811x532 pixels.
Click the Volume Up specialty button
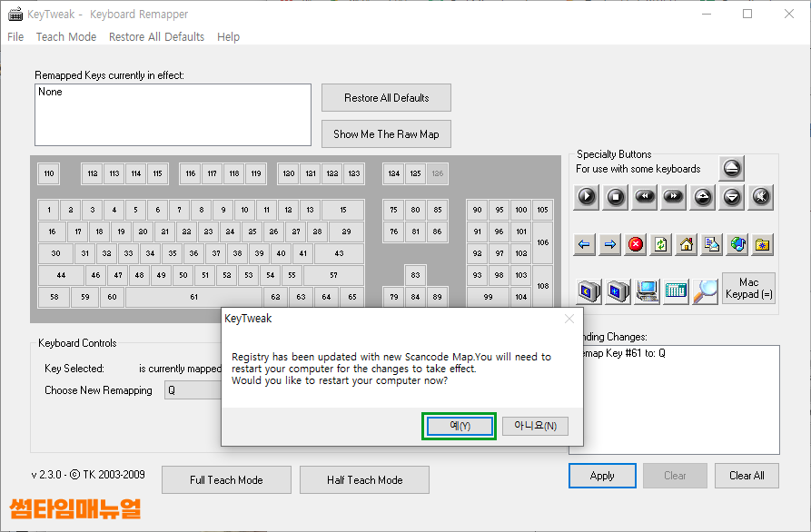coord(702,197)
